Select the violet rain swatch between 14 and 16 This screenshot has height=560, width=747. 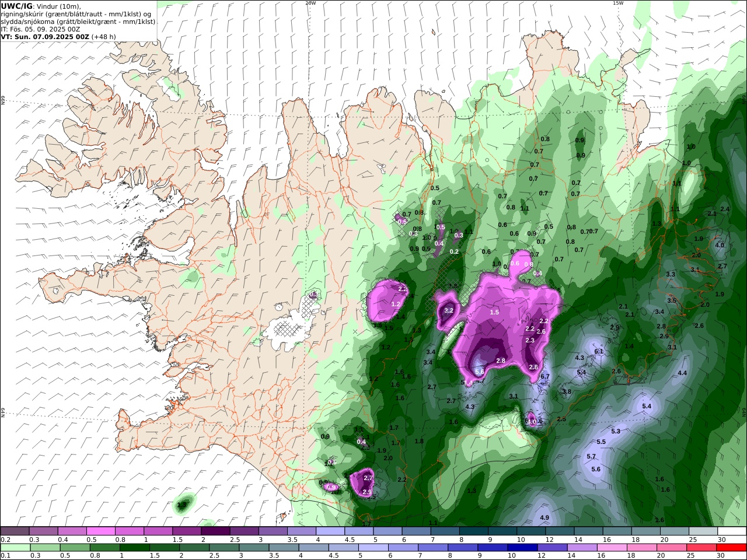581,548
